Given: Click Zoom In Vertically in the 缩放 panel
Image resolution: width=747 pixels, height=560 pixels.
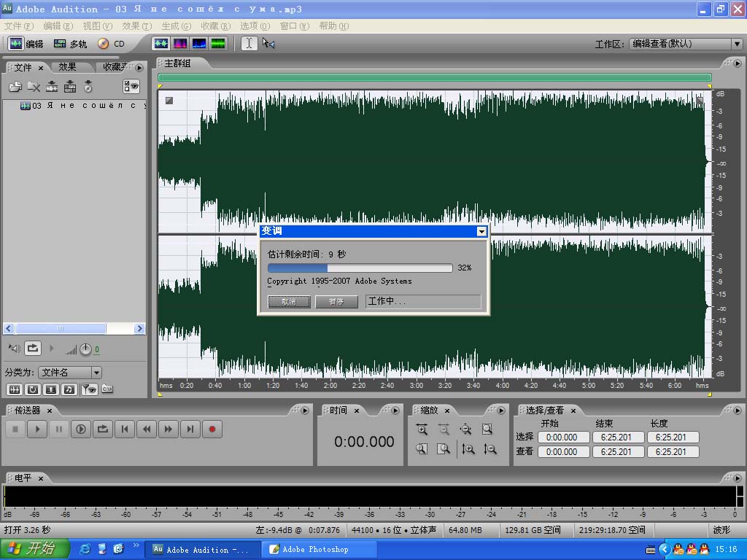Looking at the screenshot, I should tap(468, 449).
